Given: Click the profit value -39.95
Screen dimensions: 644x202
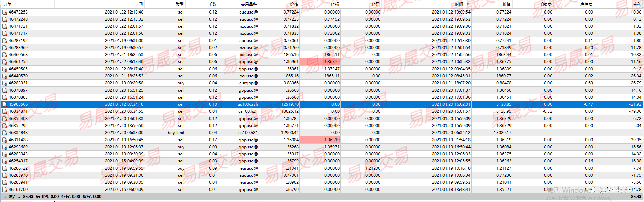Looking at the screenshot, I should click(635, 140).
